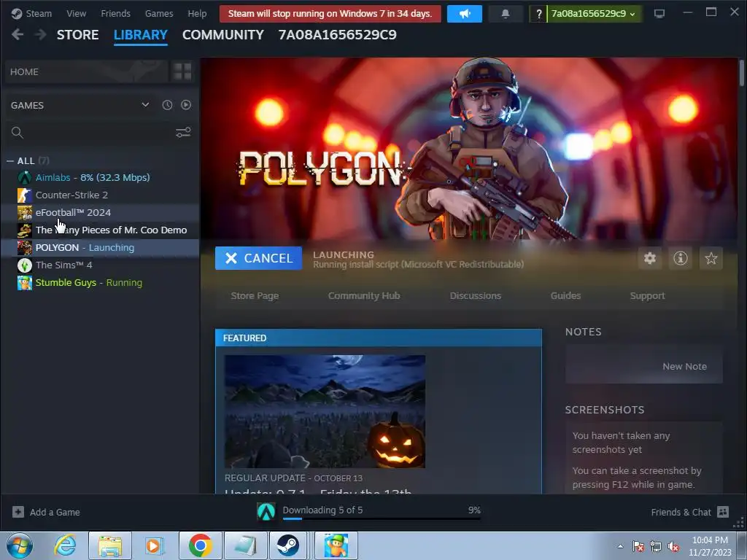
Task: Click the forward navigation arrow
Action: click(41, 35)
